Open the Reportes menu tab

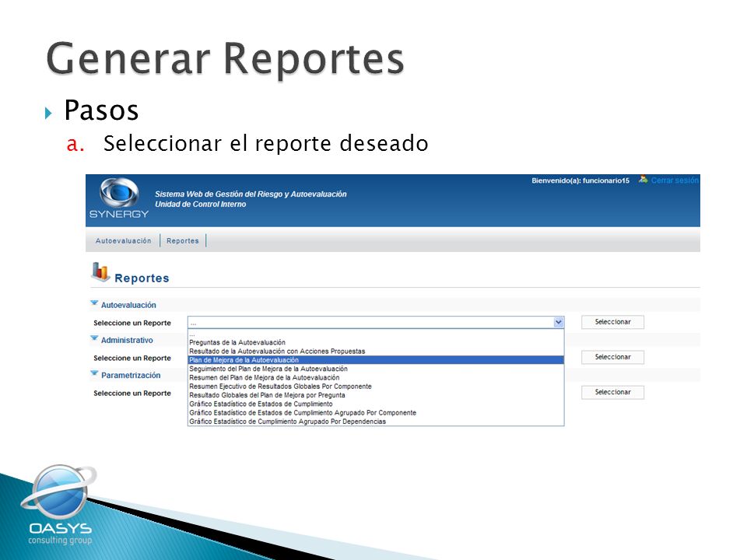(182, 241)
